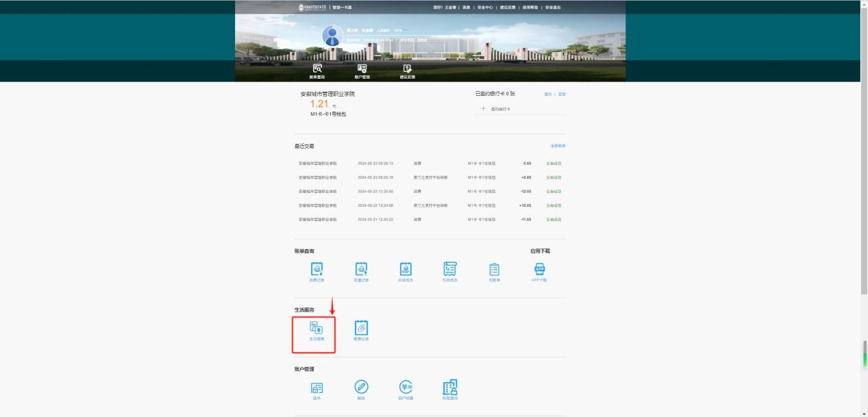Click the 充值记录 icon
The height and width of the screenshot is (417, 868).
pos(361,271)
